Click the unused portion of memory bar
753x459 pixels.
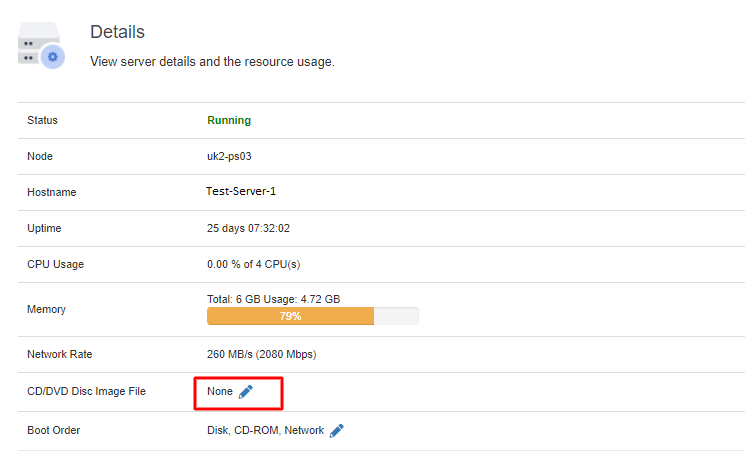pyautogui.click(x=396, y=316)
